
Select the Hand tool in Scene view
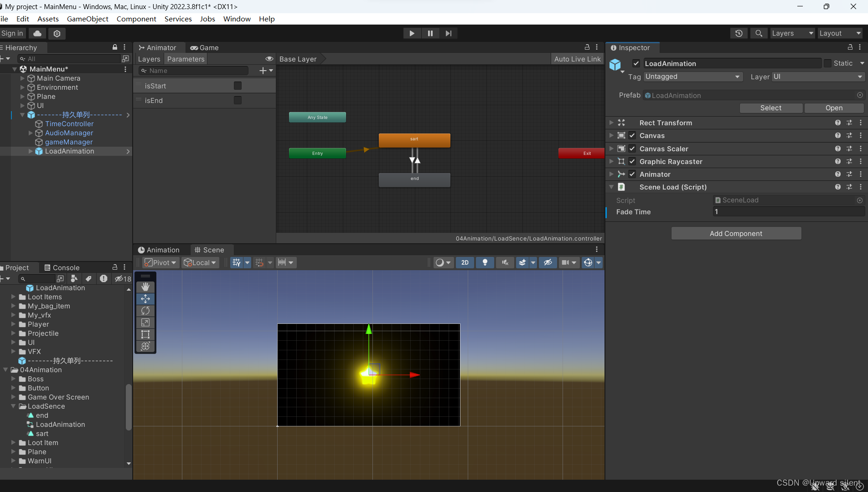click(x=145, y=287)
